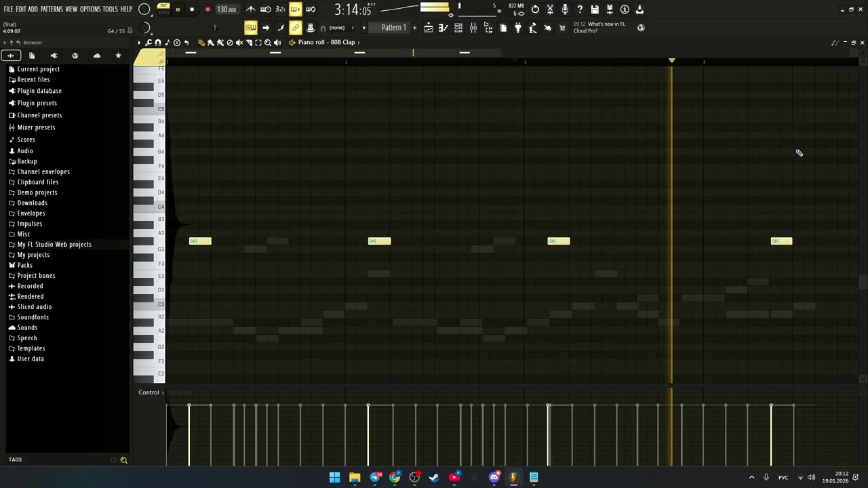Screen dimensions: 868x488
Task: Click the 130.000 tempo field
Action: coord(226,9)
